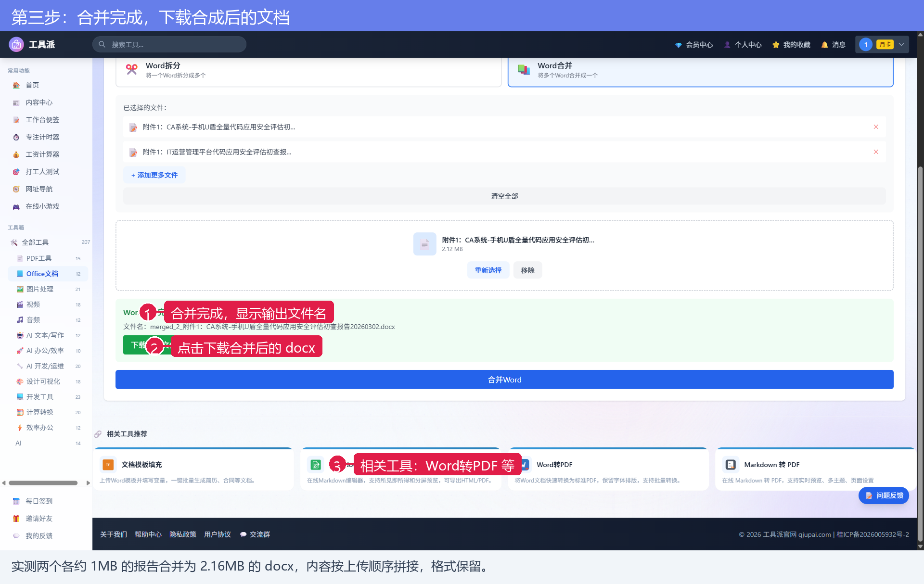Screen dimensions: 924x584
Task: Open 我的反馈 in sidebar
Action: pos(39,536)
